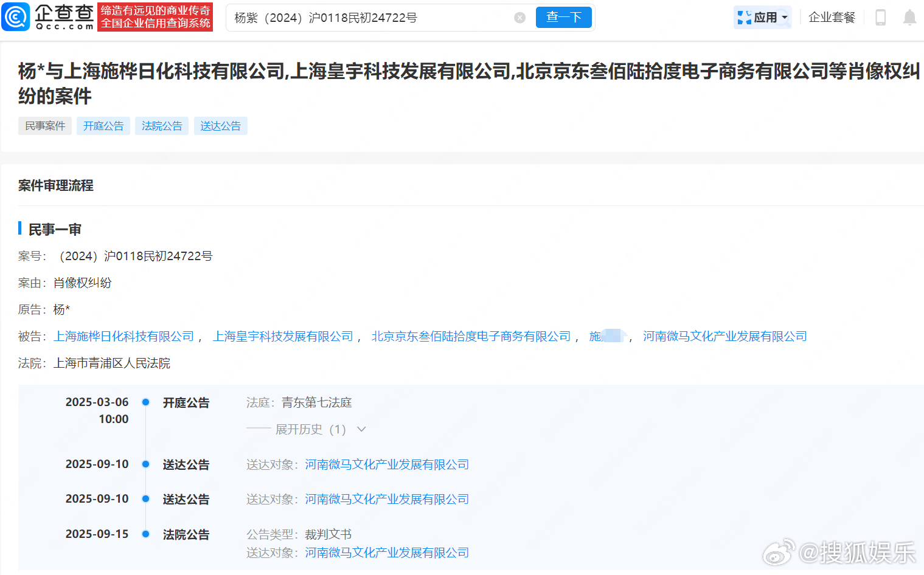The height and width of the screenshot is (575, 924).
Task: Open the notifications bell
Action: point(909,18)
